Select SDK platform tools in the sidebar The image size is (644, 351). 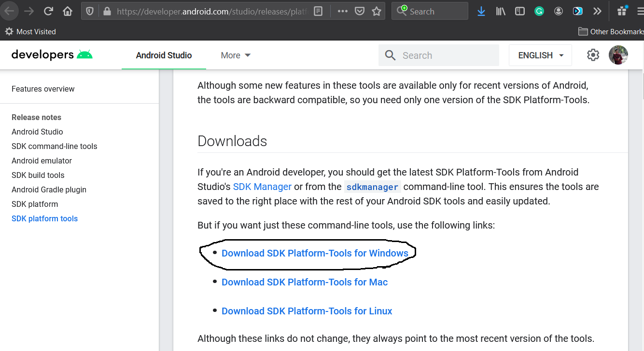pos(44,218)
